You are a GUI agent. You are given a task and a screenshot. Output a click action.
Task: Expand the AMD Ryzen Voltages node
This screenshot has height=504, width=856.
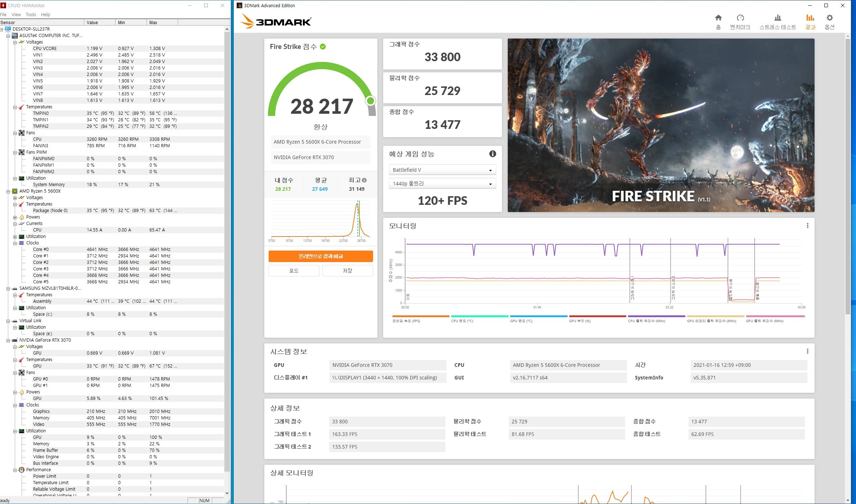pyautogui.click(x=15, y=198)
